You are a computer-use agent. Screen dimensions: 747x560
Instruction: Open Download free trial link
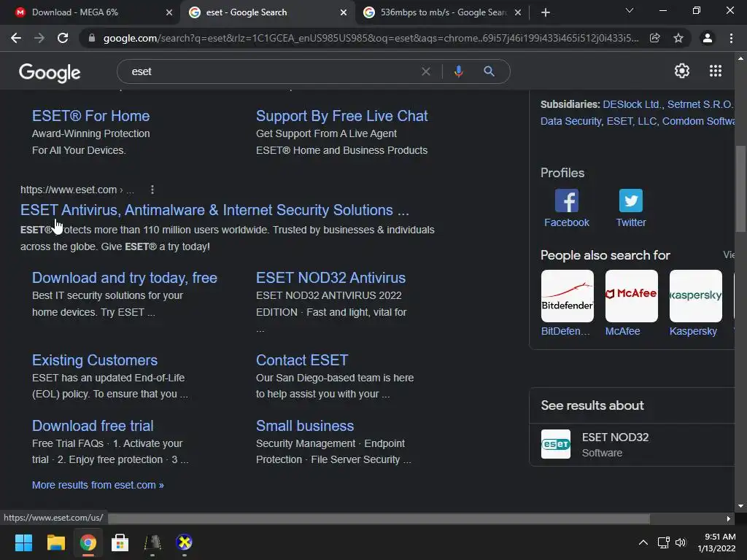click(93, 426)
